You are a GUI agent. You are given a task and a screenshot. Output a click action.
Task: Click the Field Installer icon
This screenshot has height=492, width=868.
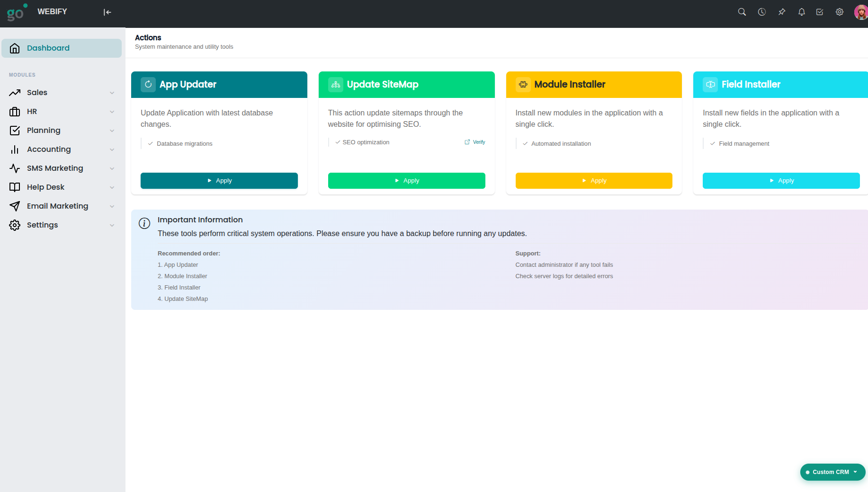coord(710,85)
